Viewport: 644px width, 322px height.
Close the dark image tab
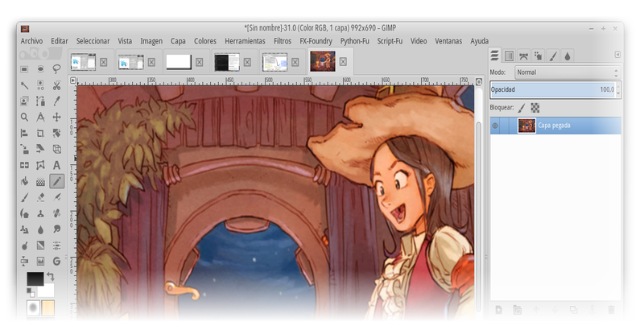[247, 62]
